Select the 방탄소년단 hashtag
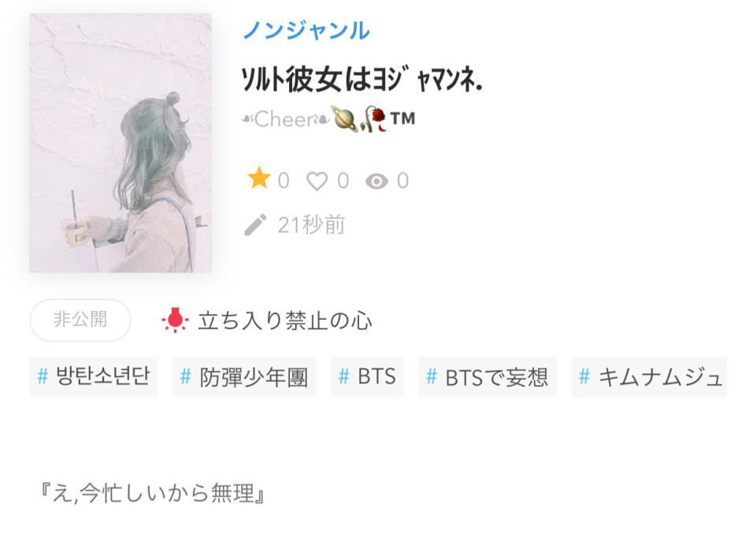756x537 pixels. click(94, 377)
